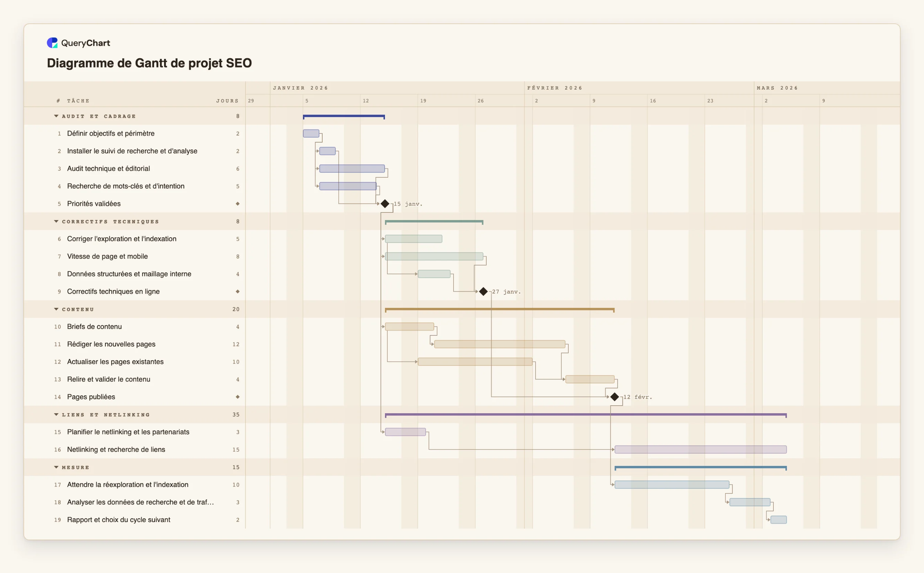The height and width of the screenshot is (573, 924).
Task: Click task 'Analyser les données de recherche'
Action: pos(140,502)
